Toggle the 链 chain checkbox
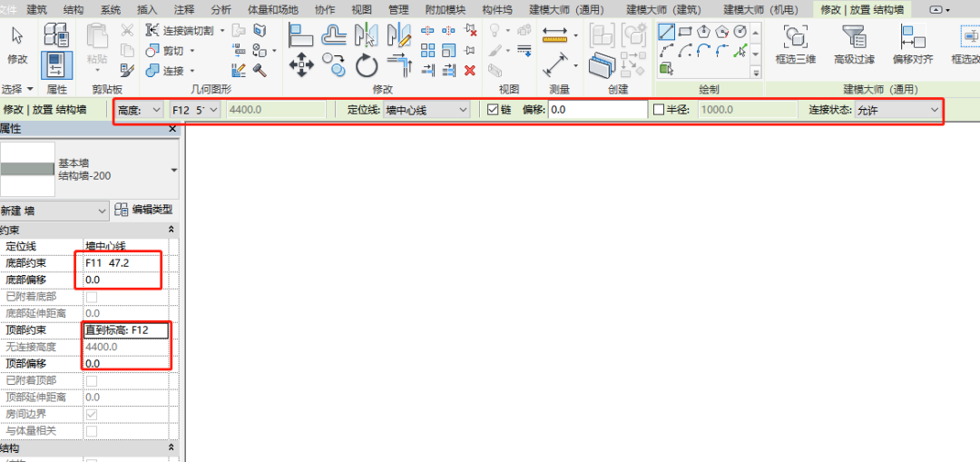The height and width of the screenshot is (462, 980). click(x=493, y=110)
